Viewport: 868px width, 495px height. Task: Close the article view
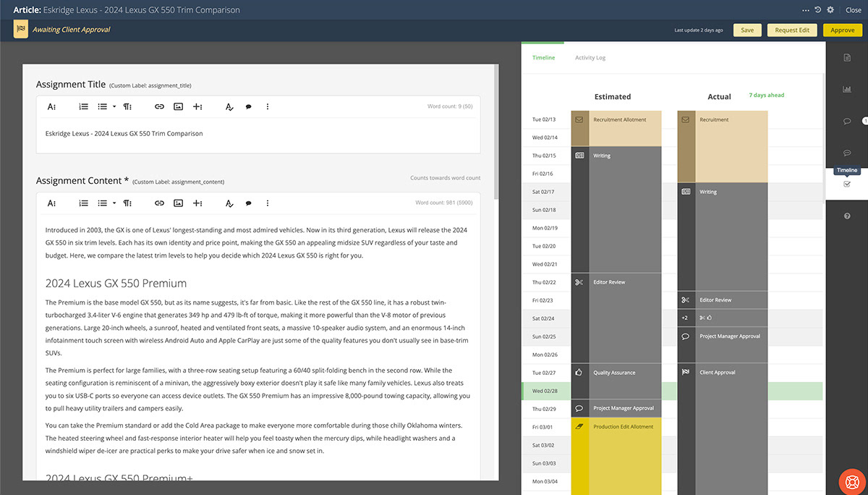tap(854, 10)
